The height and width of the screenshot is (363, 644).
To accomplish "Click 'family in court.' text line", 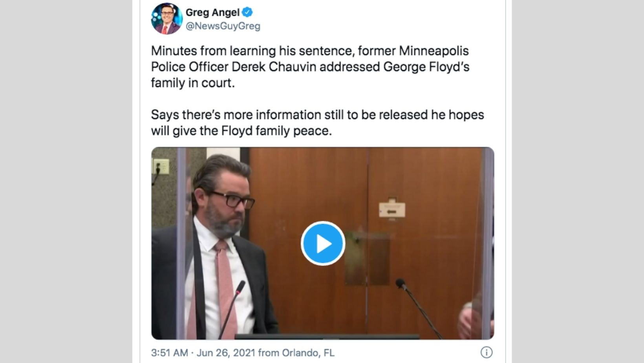I will [193, 83].
